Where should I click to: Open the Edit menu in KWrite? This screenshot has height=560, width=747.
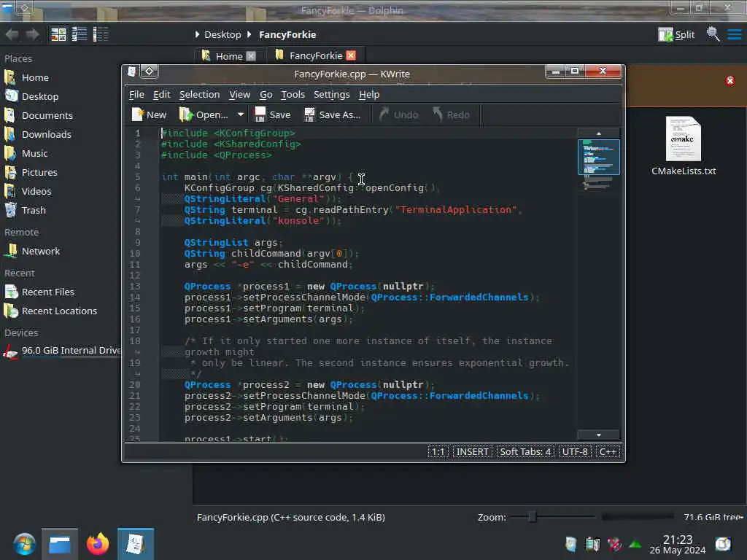(x=161, y=94)
